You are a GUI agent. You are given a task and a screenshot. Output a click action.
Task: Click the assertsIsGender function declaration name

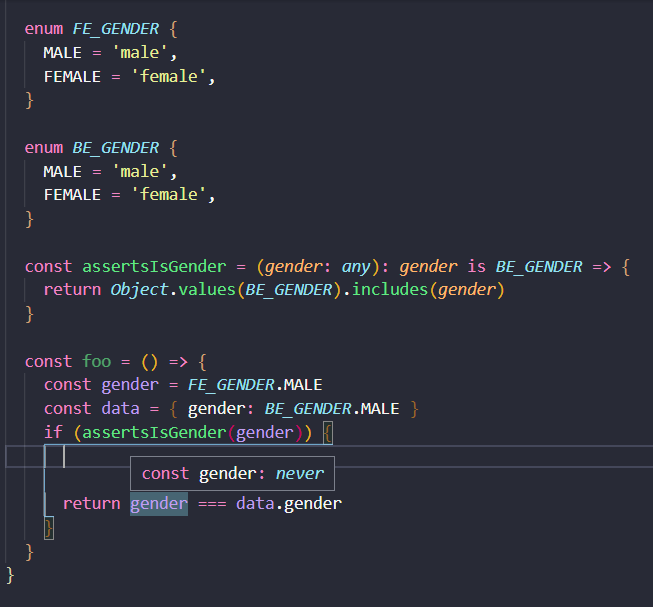click(154, 266)
